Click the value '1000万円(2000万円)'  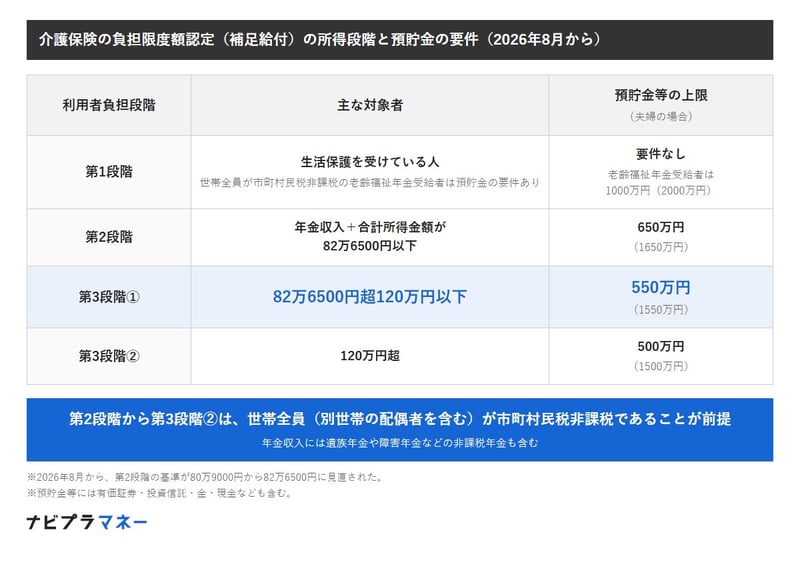tap(658, 191)
